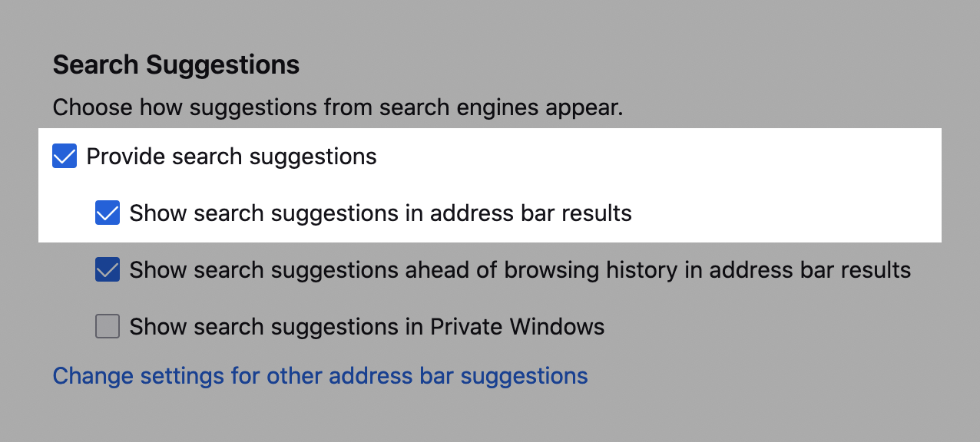Click the checked blue Provide search suggestions box

point(64,156)
